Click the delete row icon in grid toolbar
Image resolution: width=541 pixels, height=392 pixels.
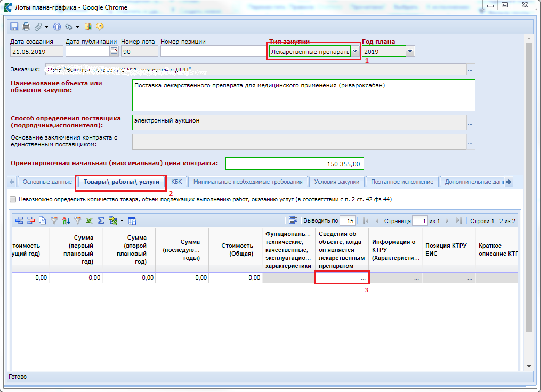[x=31, y=220]
